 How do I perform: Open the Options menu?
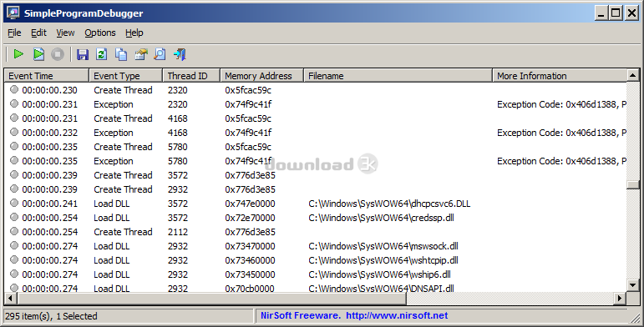coord(99,33)
